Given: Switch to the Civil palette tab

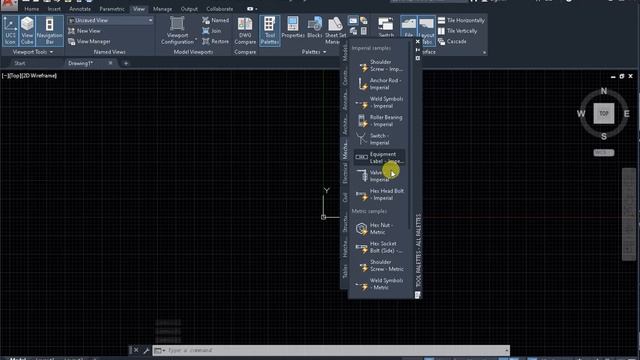Looking at the screenshot, I should pos(345,197).
